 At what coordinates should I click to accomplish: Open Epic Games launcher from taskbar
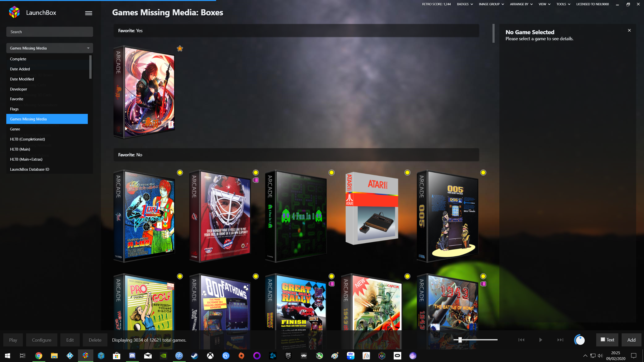pyautogui.click(x=288, y=356)
